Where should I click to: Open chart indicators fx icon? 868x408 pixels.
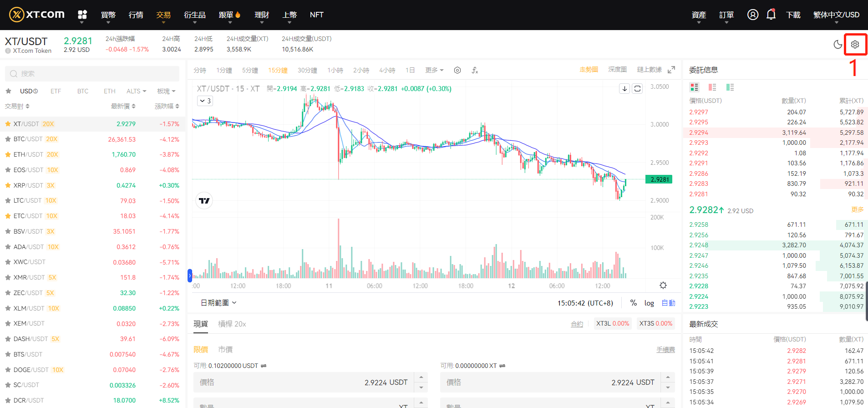(x=475, y=70)
